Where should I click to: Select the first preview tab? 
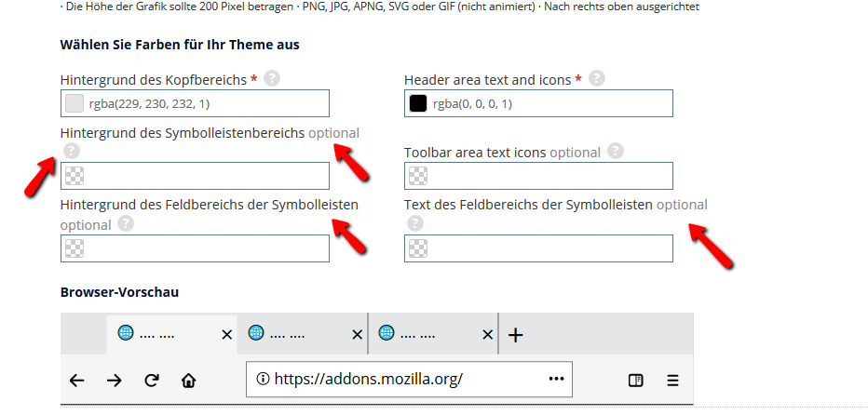click(171, 334)
